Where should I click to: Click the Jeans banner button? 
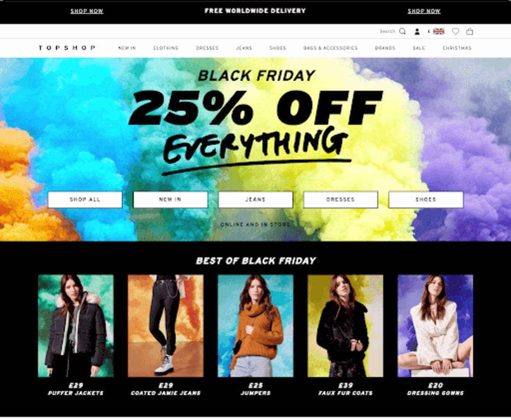coord(255,200)
